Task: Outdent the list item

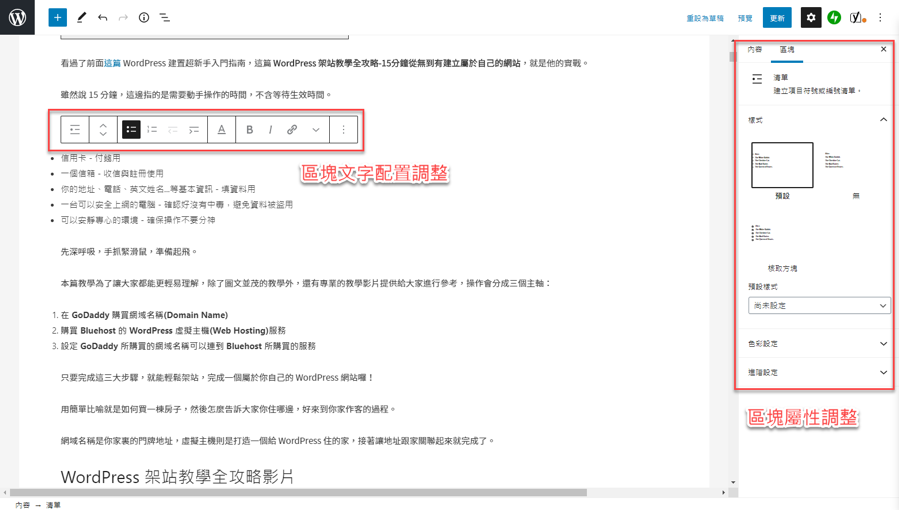Action: (x=173, y=130)
